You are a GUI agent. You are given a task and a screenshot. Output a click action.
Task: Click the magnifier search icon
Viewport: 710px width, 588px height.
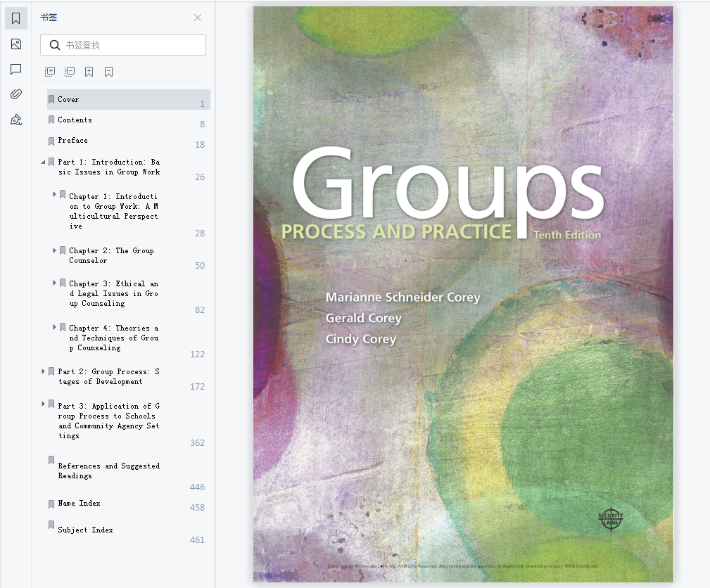pos(55,45)
